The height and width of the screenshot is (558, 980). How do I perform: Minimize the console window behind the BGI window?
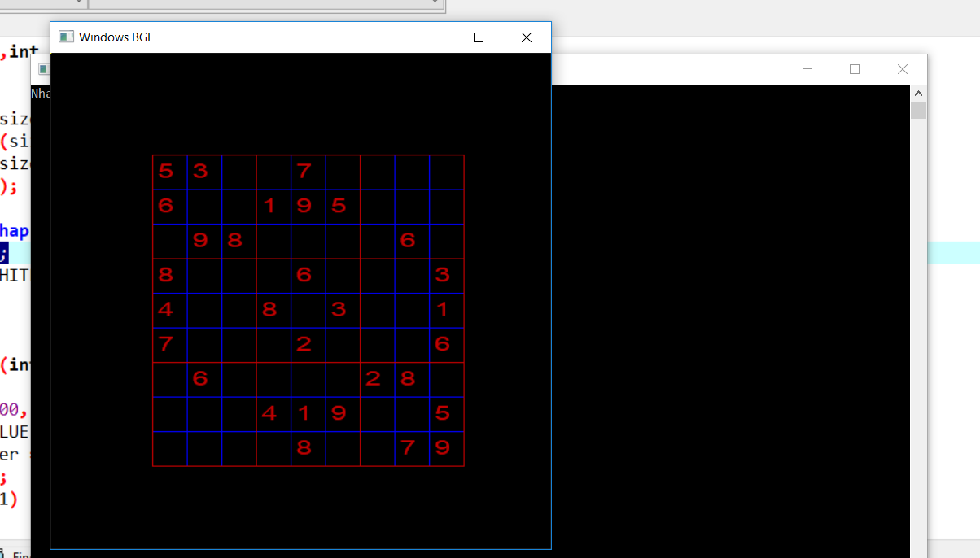click(807, 69)
